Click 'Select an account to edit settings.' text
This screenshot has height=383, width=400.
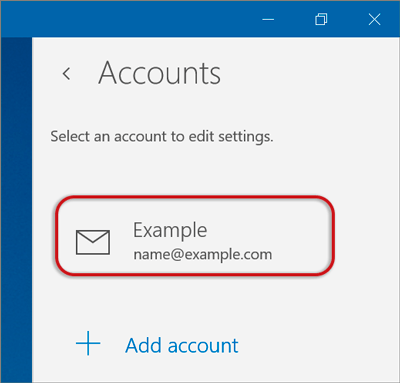pyautogui.click(x=162, y=137)
